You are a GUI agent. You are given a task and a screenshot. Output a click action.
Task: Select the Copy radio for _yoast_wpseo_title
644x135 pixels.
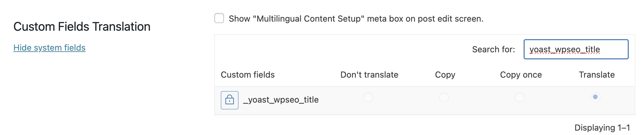point(444,97)
